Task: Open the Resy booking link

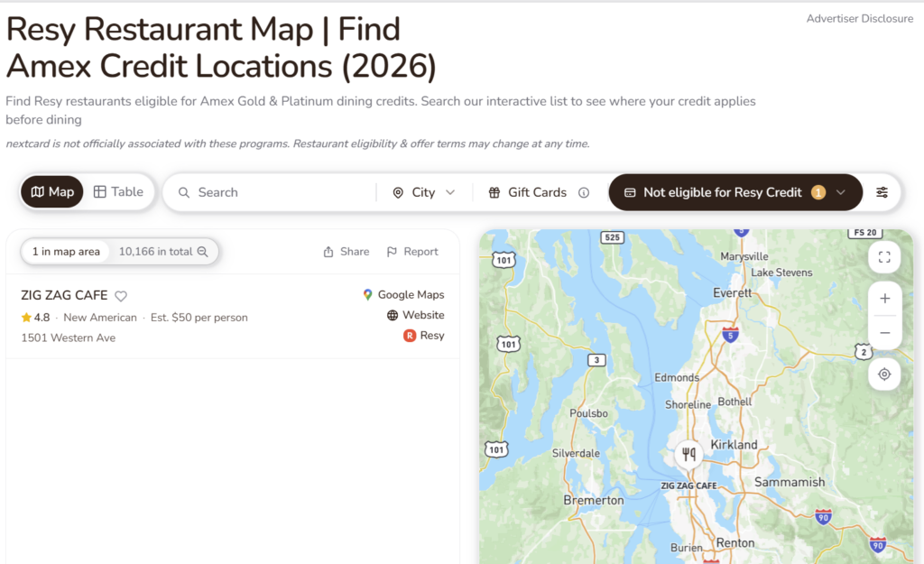Action: pyautogui.click(x=424, y=336)
